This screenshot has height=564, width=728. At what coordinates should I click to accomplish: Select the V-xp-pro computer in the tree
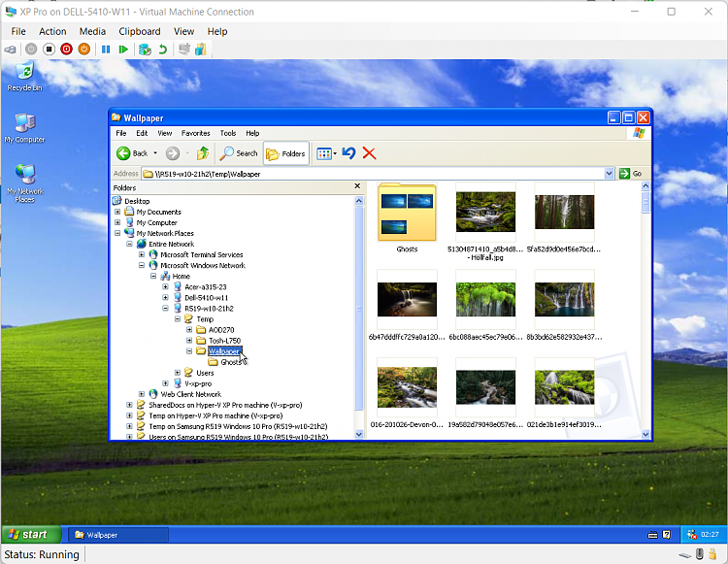[x=198, y=383]
